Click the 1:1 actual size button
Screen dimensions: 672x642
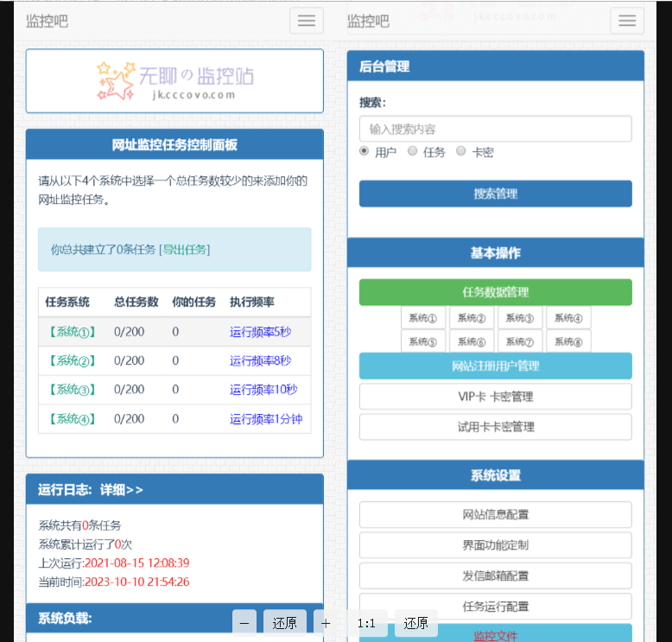[x=366, y=623]
